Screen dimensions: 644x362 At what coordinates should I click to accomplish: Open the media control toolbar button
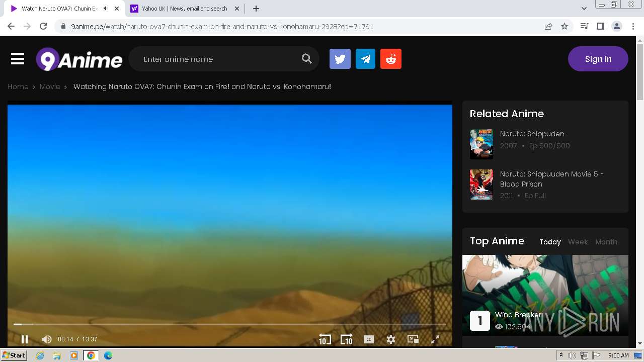[585, 27]
